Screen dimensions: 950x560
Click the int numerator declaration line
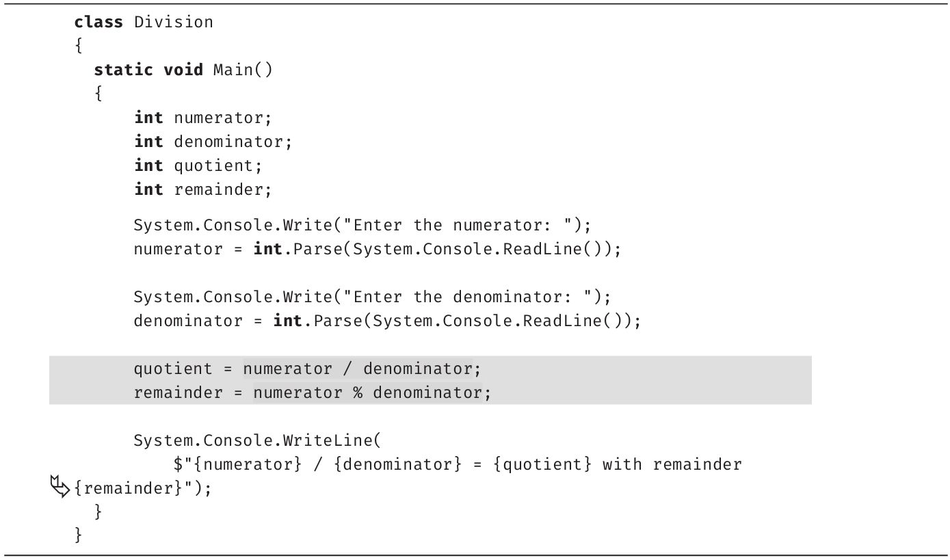pos(202,118)
